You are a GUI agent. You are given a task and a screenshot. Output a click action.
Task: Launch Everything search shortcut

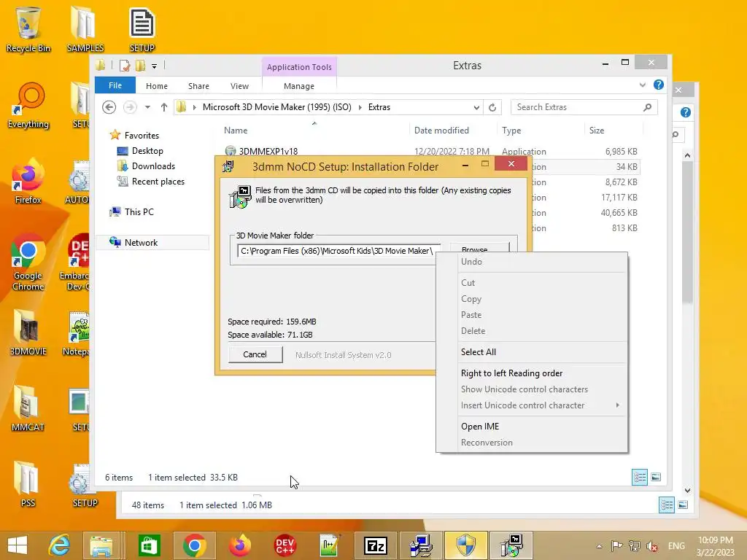click(x=28, y=106)
